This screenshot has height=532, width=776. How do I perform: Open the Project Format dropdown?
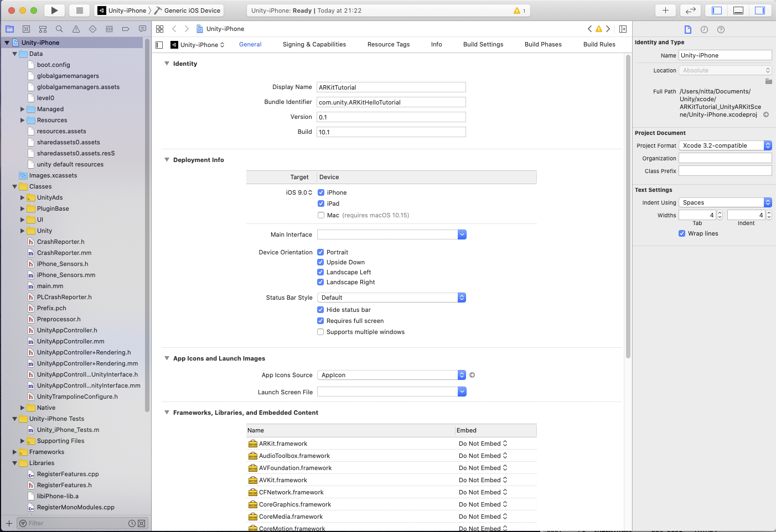[725, 145]
